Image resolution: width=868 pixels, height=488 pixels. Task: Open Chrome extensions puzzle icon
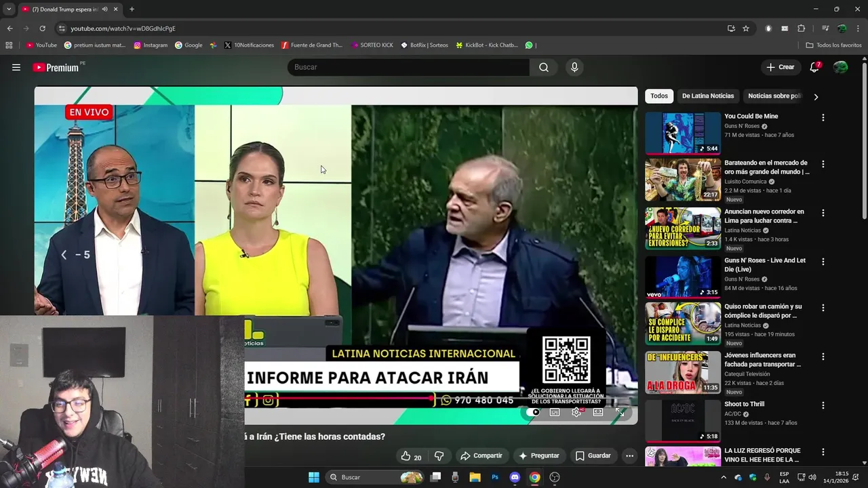point(801,28)
